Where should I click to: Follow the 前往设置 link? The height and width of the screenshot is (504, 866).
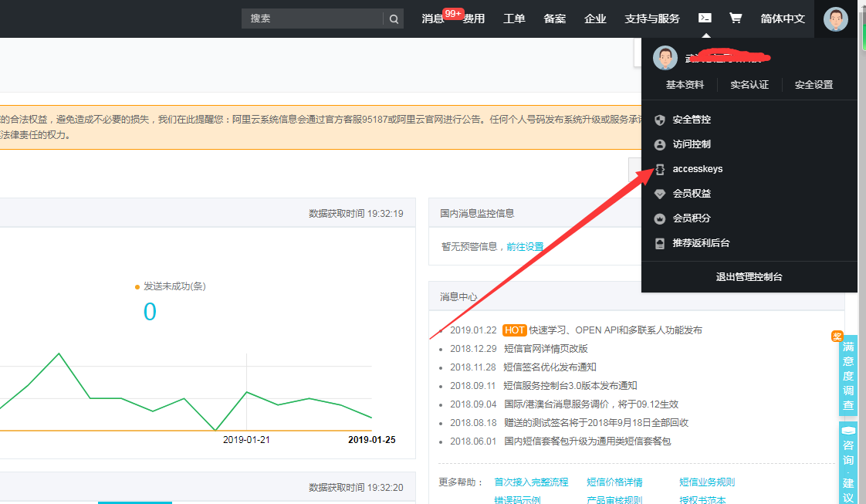(525, 247)
